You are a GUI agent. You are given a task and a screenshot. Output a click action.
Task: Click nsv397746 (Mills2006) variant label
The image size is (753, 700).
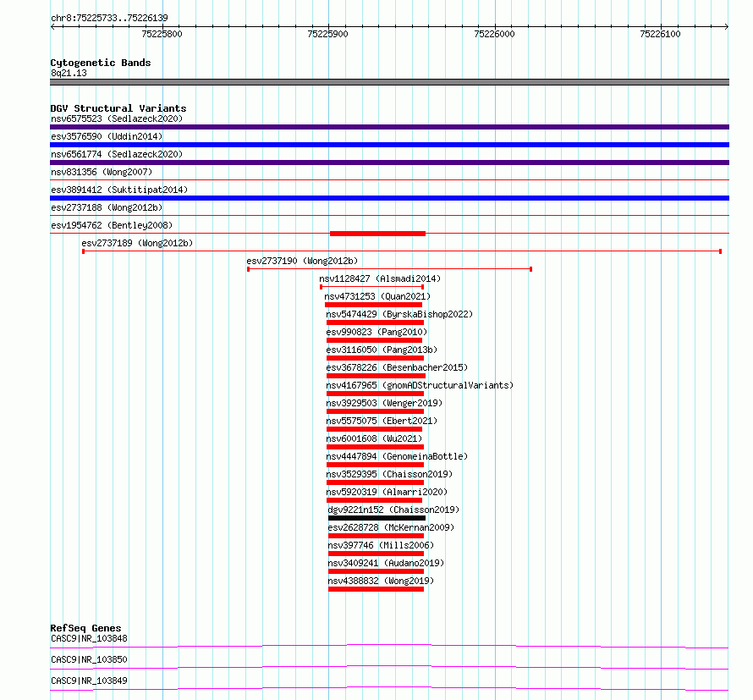pyautogui.click(x=381, y=545)
